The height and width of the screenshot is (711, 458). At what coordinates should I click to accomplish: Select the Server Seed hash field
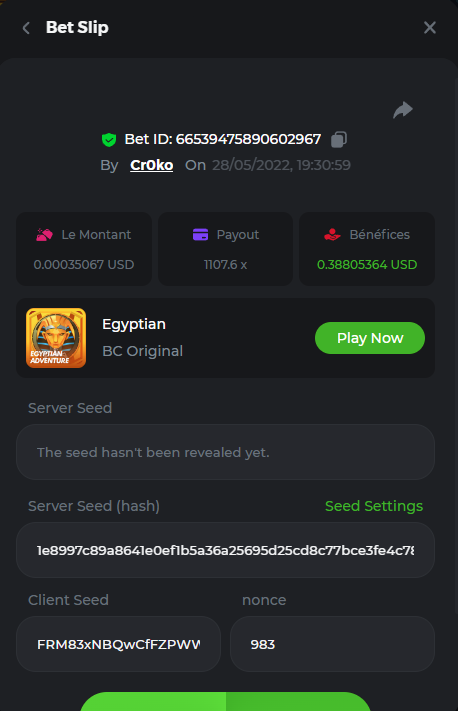point(225,550)
